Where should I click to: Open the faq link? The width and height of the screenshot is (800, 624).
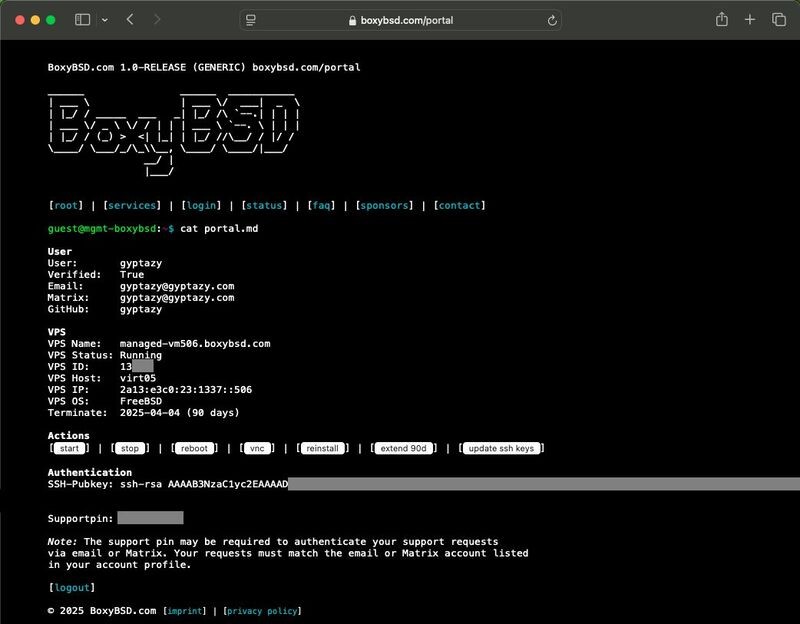pos(321,206)
